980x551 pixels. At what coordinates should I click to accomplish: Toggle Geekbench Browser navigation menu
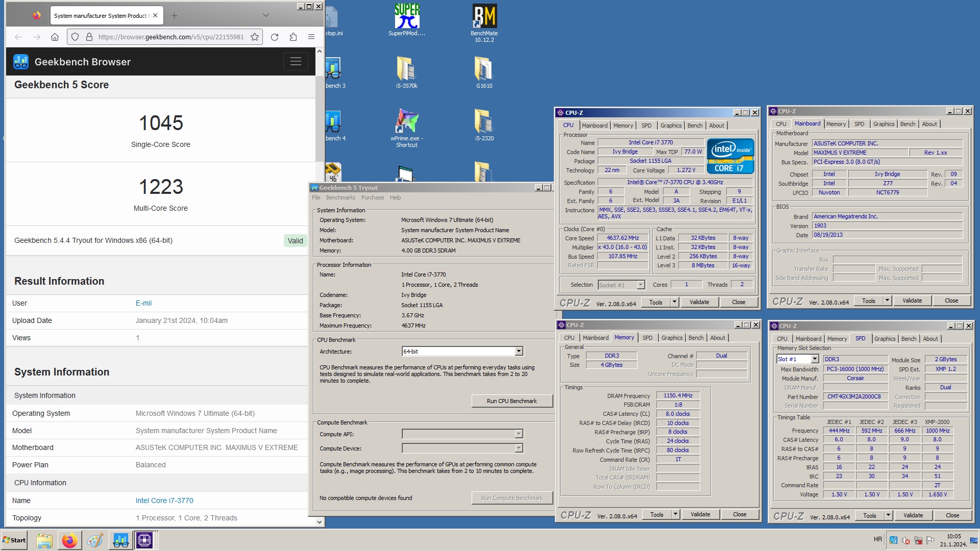296,62
